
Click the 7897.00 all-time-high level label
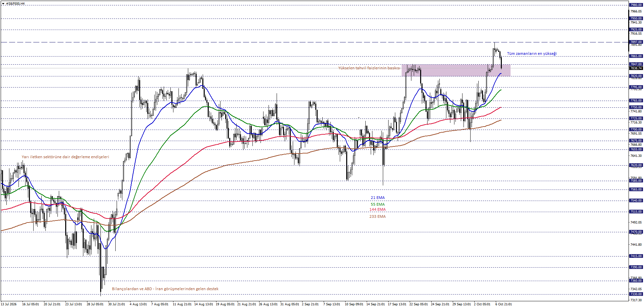coord(636,42)
